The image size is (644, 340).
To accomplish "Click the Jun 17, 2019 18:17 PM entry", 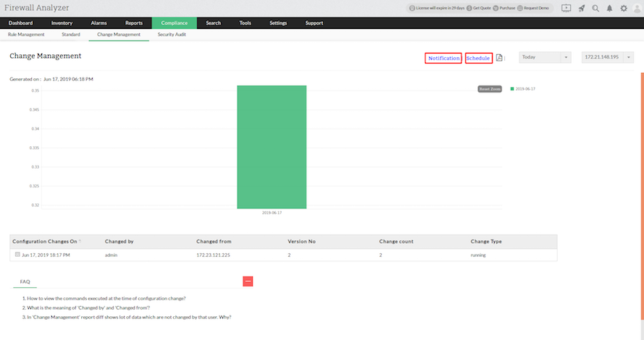I will click(46, 255).
